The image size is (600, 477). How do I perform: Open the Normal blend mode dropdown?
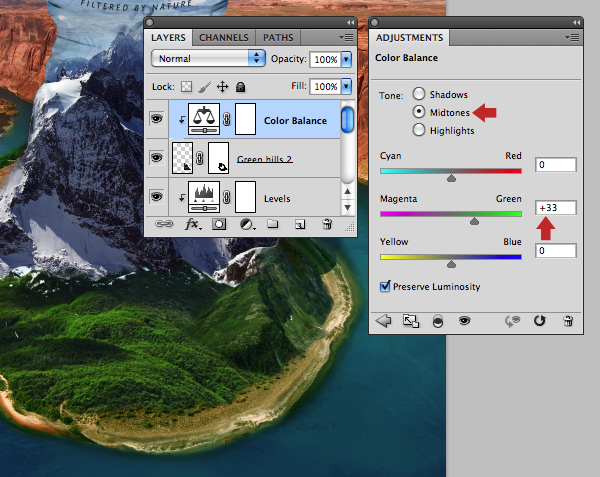[x=208, y=59]
